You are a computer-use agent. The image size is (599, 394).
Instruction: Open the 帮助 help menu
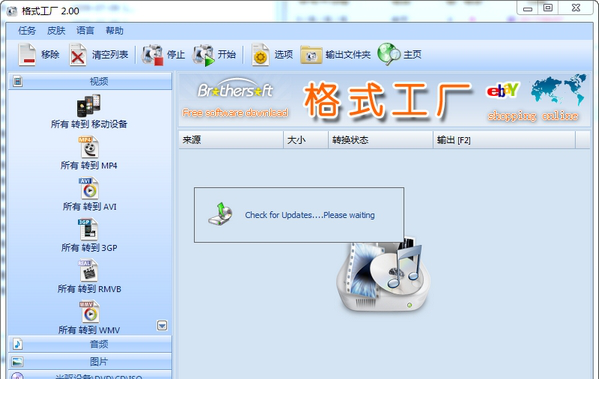115,31
